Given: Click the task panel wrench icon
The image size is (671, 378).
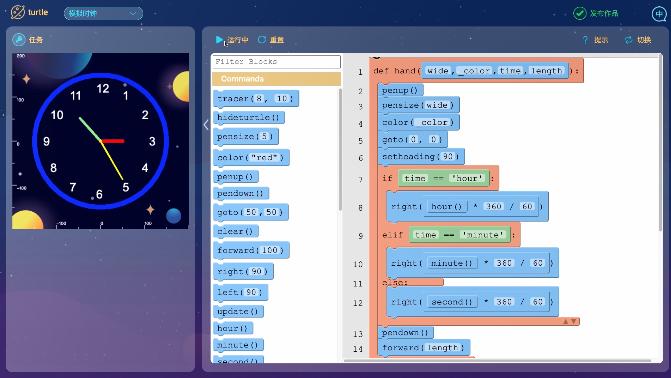Looking at the screenshot, I should point(18,39).
